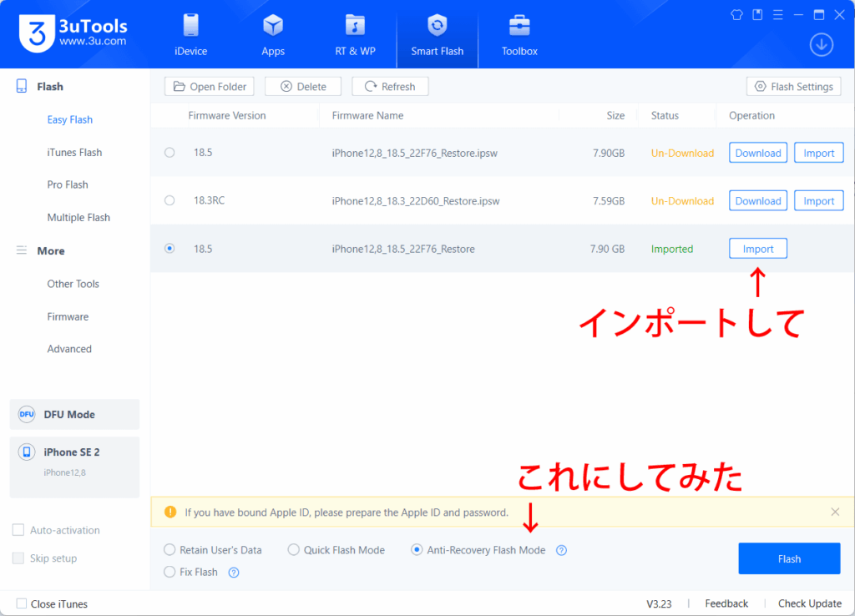Click the iPhone12,8_18.3_22D60_Restore.ipsw filename
Viewport: 855px width, 616px height.
tap(416, 201)
